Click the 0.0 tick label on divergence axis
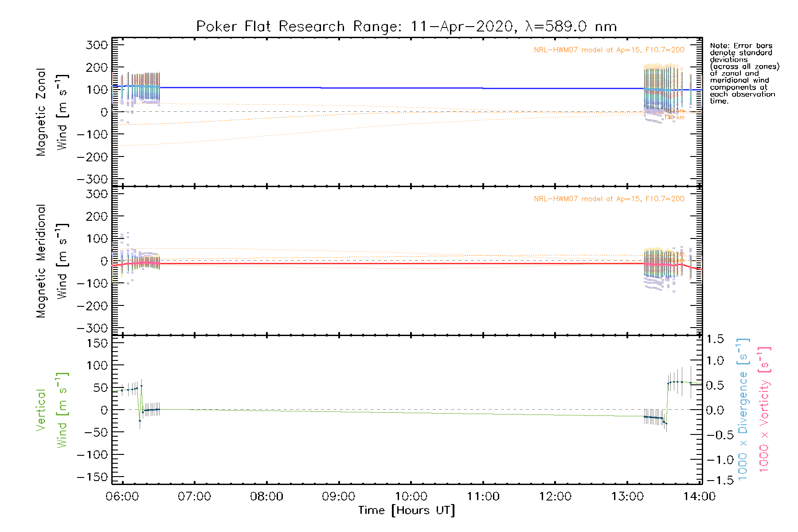798x532 pixels. pyautogui.click(x=715, y=410)
